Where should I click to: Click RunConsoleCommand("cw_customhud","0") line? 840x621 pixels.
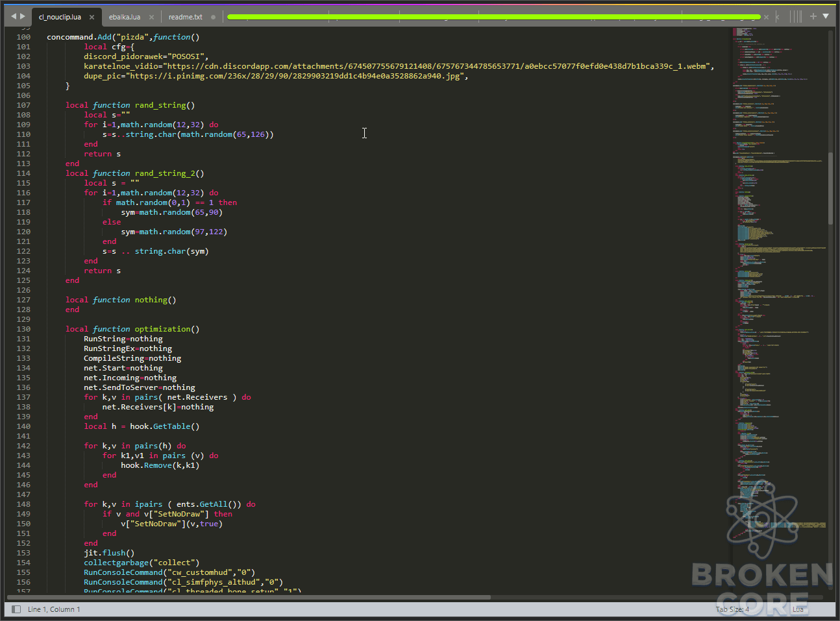(169, 572)
